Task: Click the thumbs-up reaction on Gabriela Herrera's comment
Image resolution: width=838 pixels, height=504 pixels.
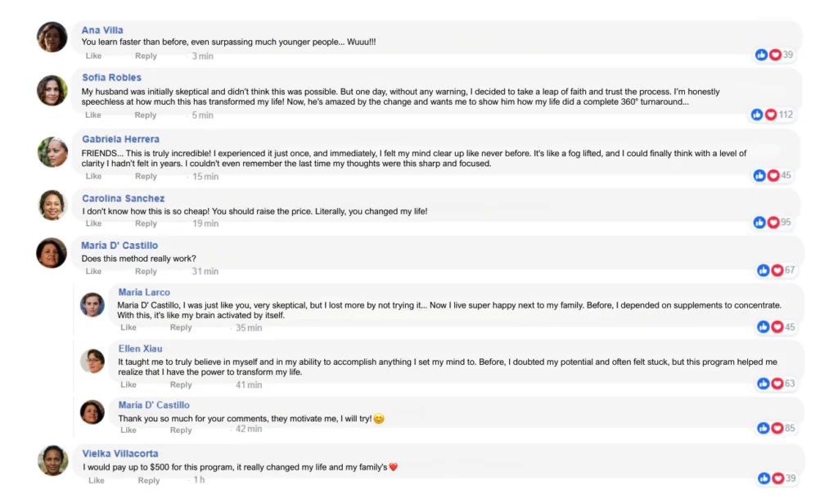Action: 759,175
